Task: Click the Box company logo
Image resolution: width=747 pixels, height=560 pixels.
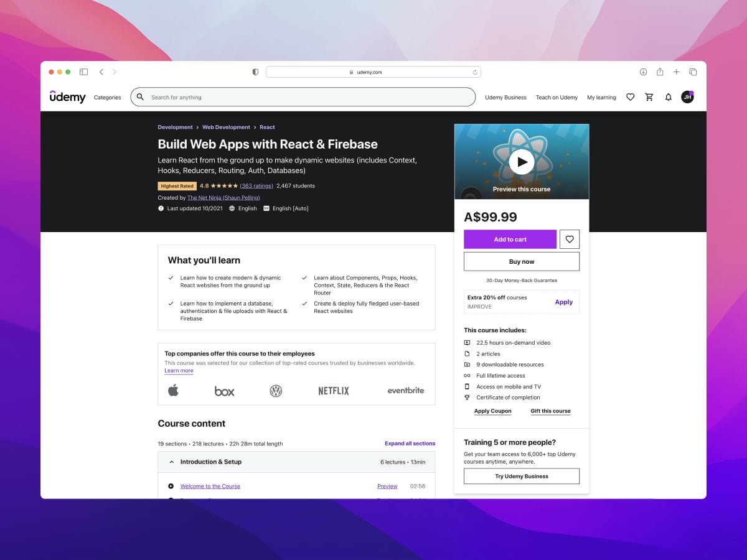Action: tap(225, 391)
